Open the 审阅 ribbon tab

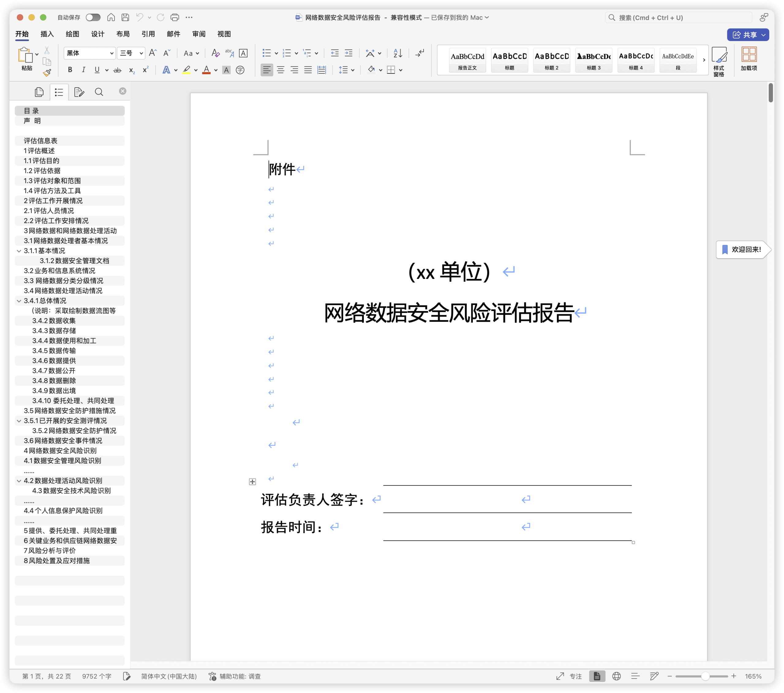(x=199, y=34)
